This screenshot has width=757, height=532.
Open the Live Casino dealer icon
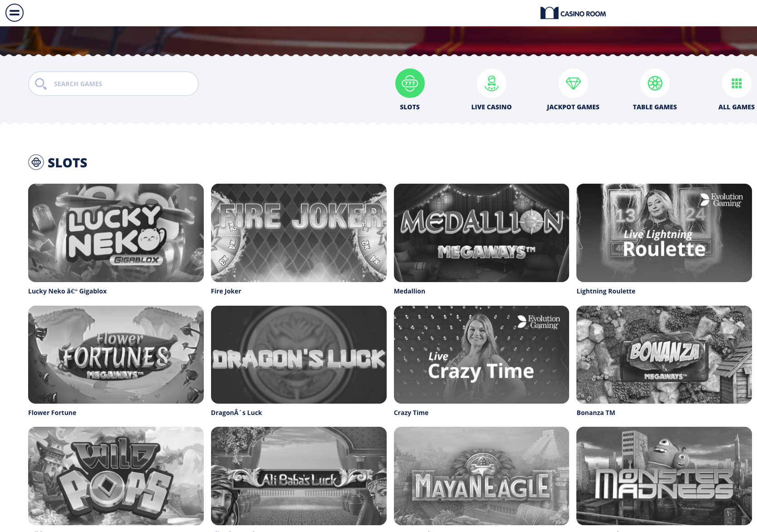coord(492,83)
